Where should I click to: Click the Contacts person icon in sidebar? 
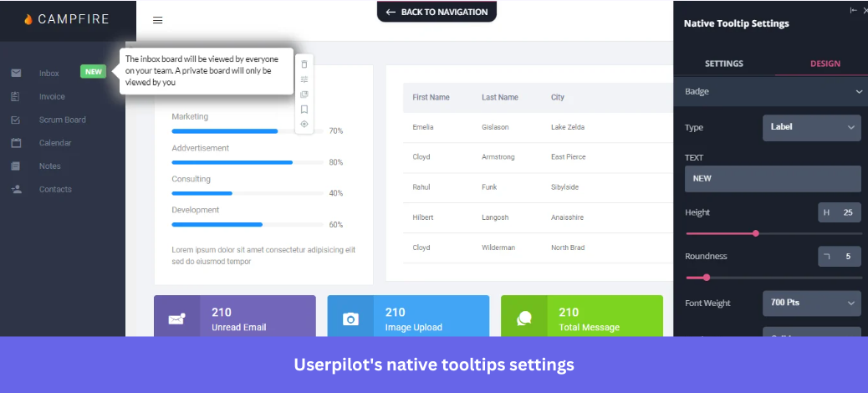point(16,189)
